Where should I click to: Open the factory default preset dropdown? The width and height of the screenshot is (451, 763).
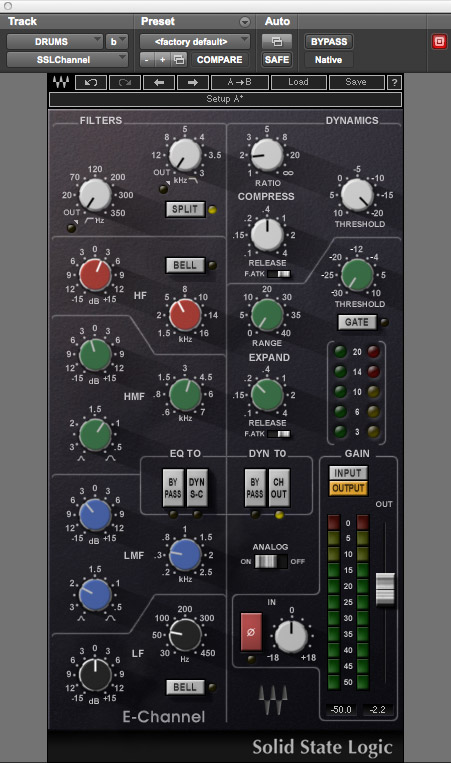pos(195,42)
